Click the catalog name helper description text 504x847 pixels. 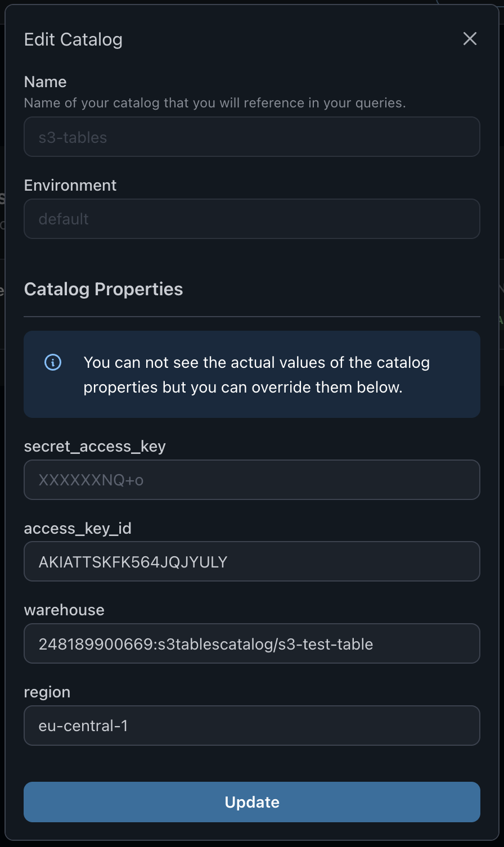214,102
